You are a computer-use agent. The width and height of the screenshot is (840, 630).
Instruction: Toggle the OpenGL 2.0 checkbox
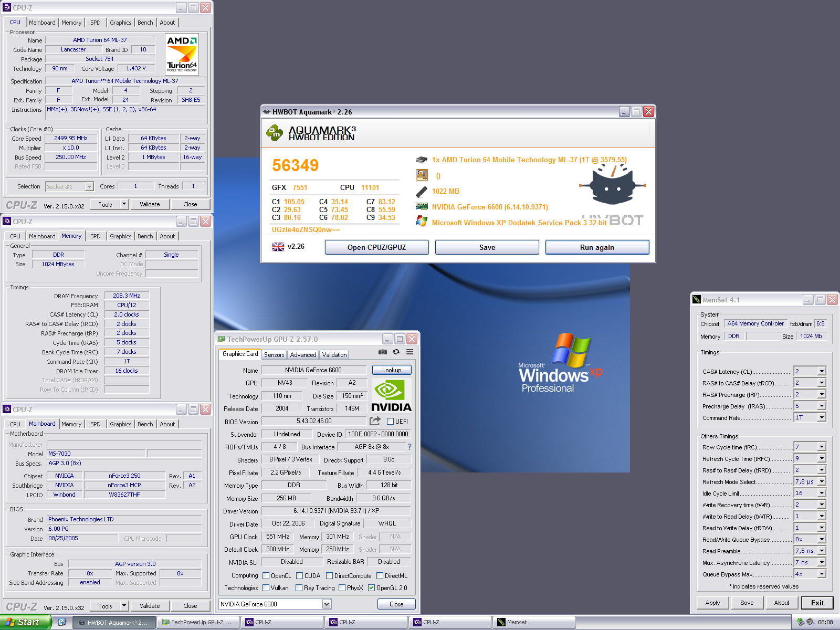pos(371,588)
